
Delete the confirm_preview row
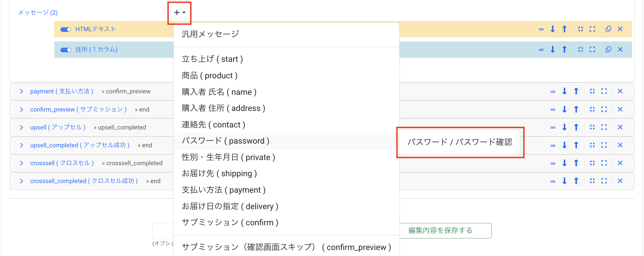(x=620, y=109)
